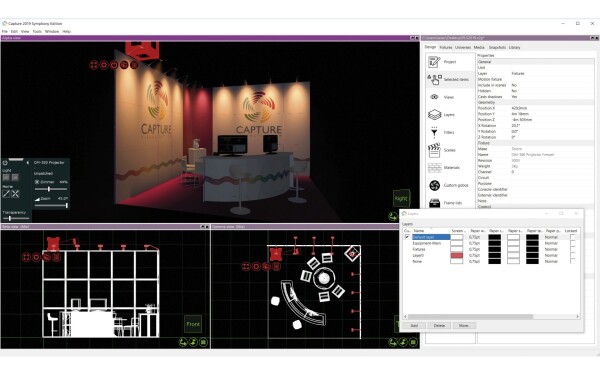
Task: Click the red selected projector fixture in Beta view
Action: pyautogui.click(x=53, y=244)
